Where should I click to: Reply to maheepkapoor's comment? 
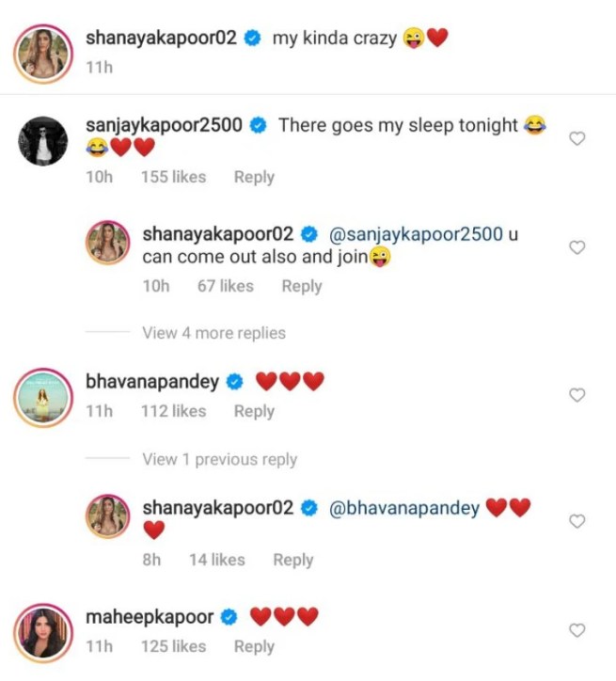point(254,646)
